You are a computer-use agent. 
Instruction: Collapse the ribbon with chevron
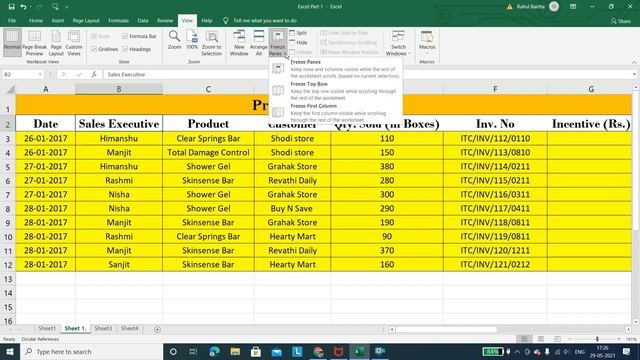pyautogui.click(x=634, y=62)
